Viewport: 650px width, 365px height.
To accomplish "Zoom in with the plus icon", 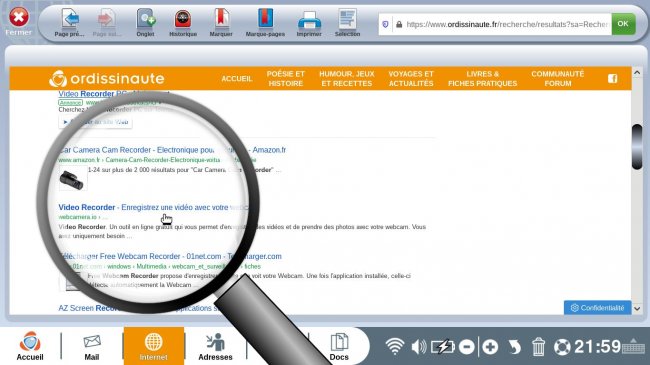I will (490, 347).
